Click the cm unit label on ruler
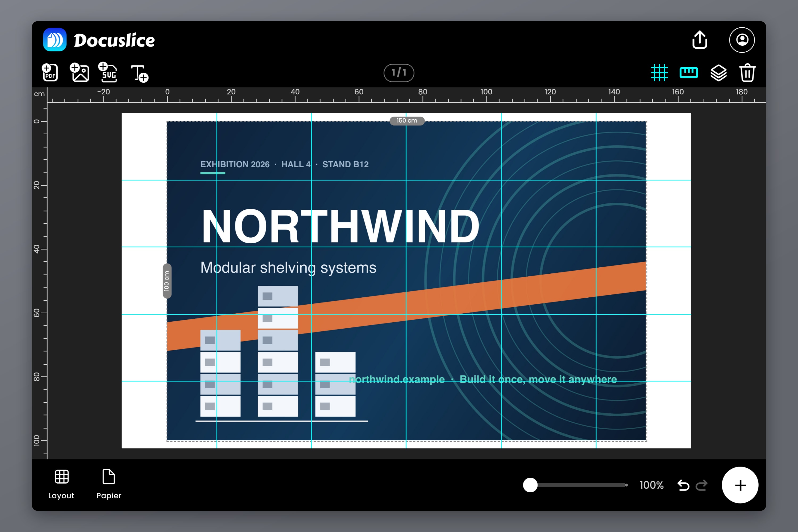The image size is (798, 532). [39, 94]
